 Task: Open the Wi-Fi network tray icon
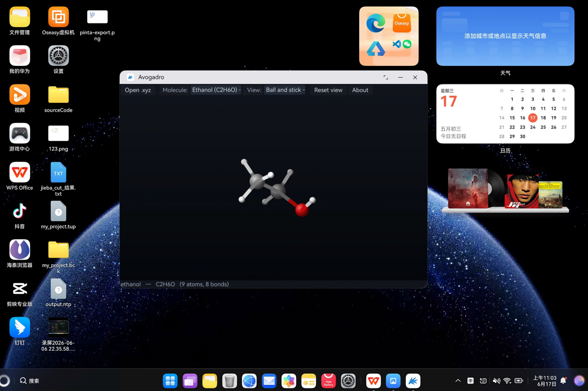(x=507, y=381)
